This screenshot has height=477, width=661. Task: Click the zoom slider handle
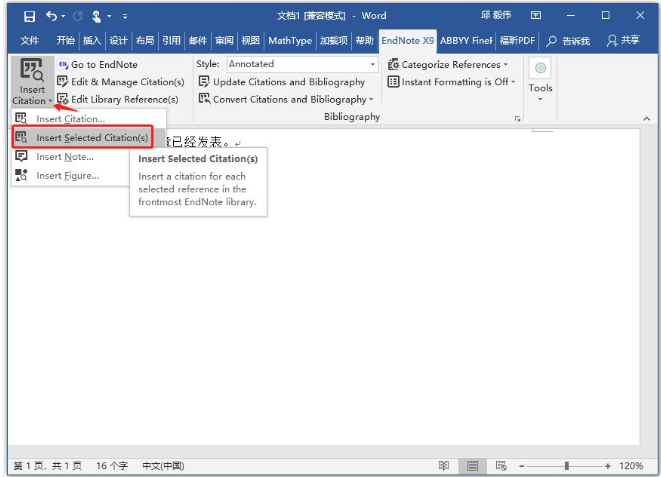point(567,466)
